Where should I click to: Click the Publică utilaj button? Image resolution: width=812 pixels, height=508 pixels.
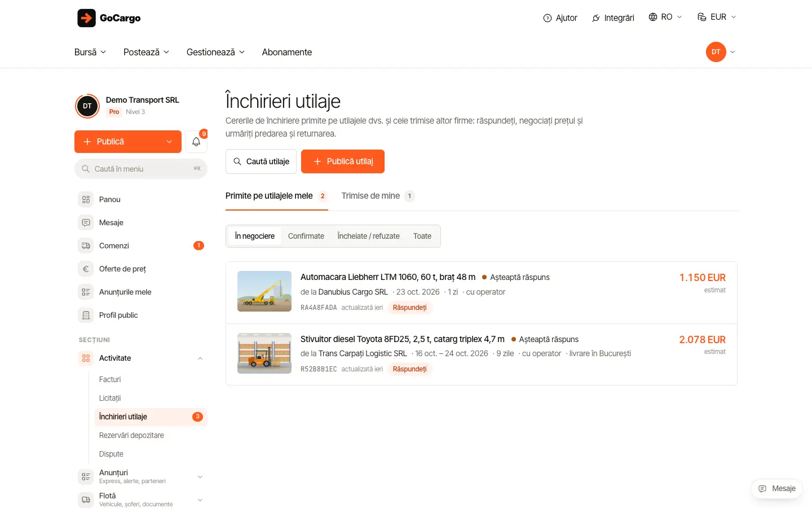pos(343,161)
